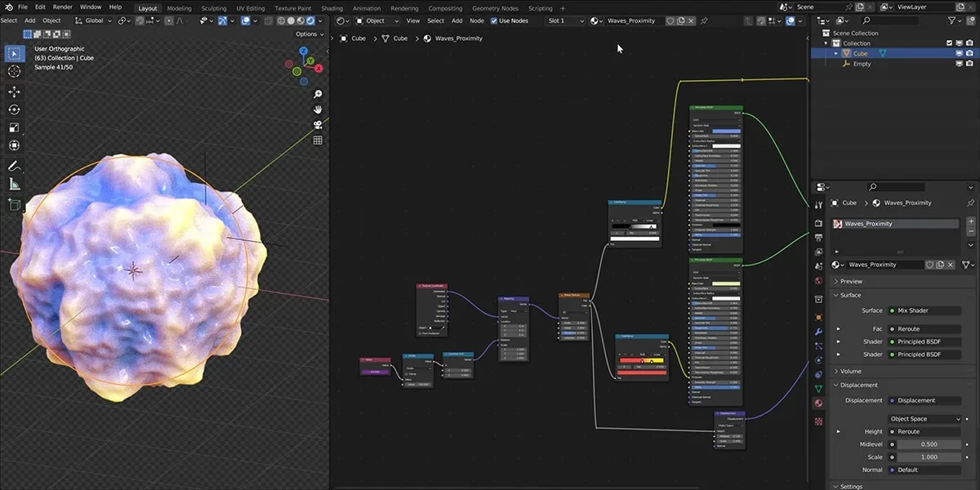Open the Options dropdown in the viewport header
The width and height of the screenshot is (980, 490).
(309, 34)
